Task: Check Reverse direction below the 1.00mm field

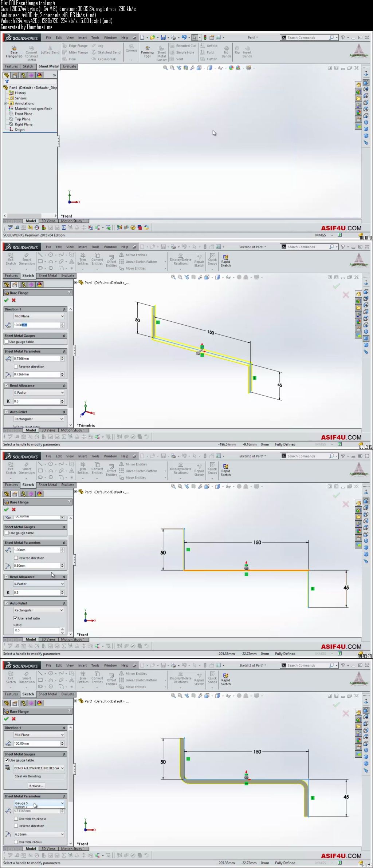Action: (x=16, y=558)
